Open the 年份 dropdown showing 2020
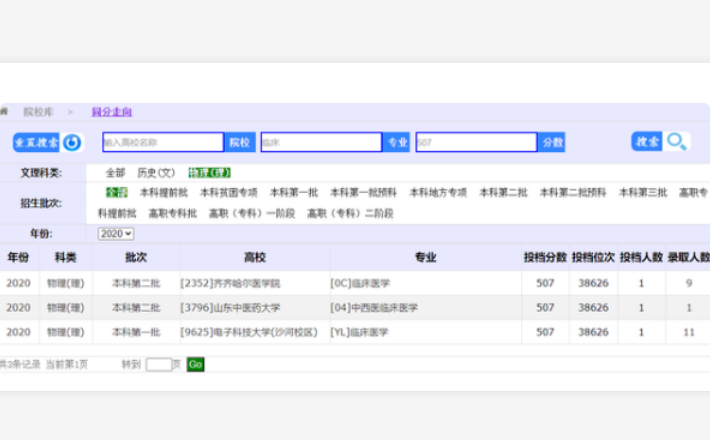 [x=116, y=234]
